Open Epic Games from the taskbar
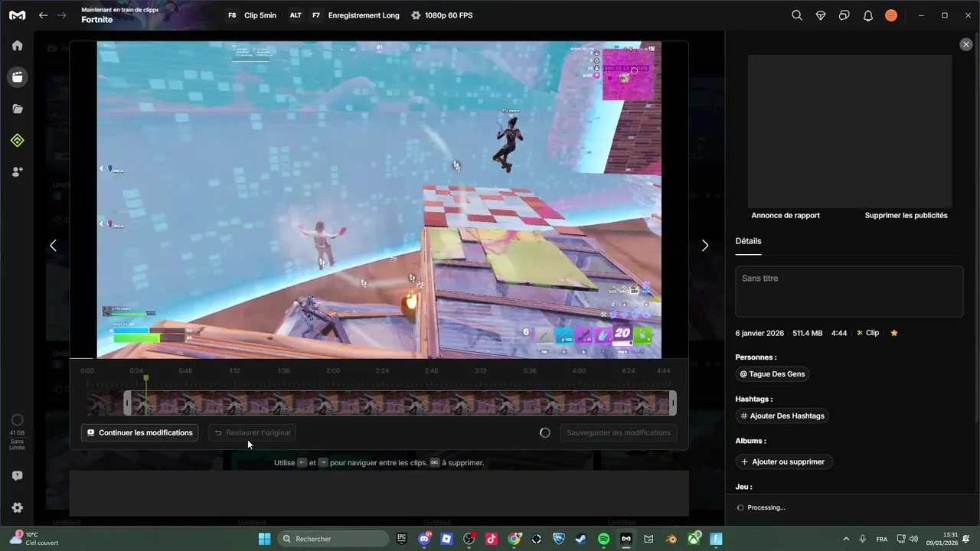Image resolution: width=980 pixels, height=551 pixels. (x=402, y=539)
